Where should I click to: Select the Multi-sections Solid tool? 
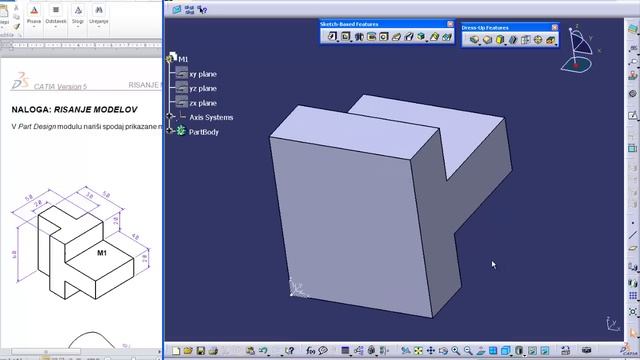coord(434,37)
